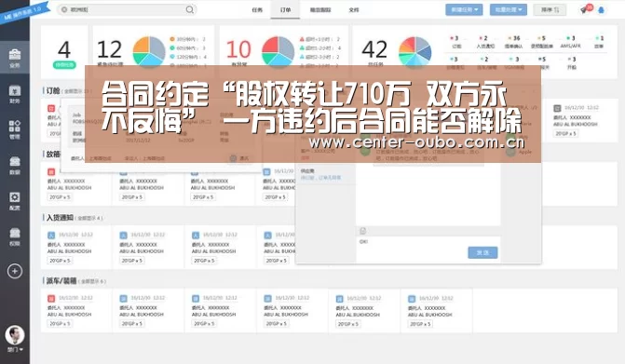Image resolution: width=625 pixels, height=364 pixels.
Task: Switch to the 任务 tab
Action: [257, 10]
